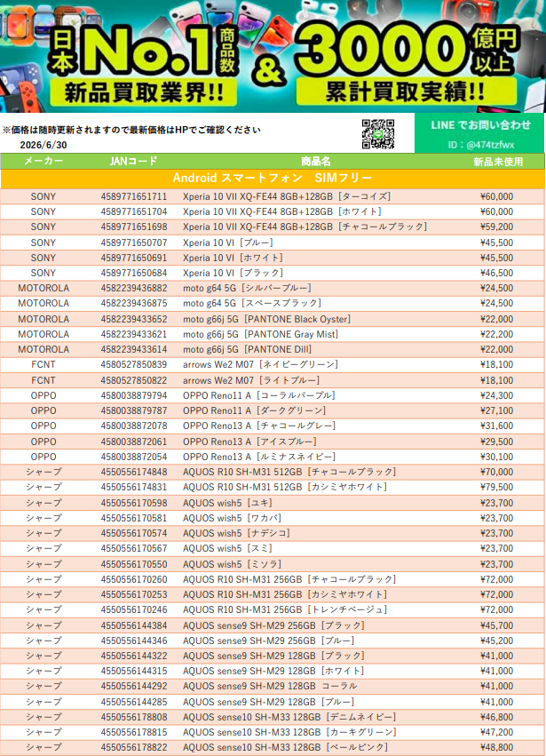
Task: Select moto g64 5G シルバーブルー product
Action: click(247, 289)
